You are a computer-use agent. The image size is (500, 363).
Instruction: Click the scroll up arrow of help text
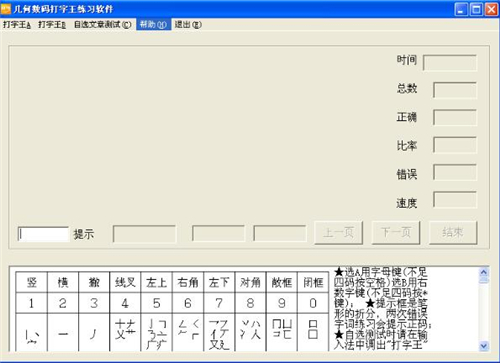tap(484, 273)
